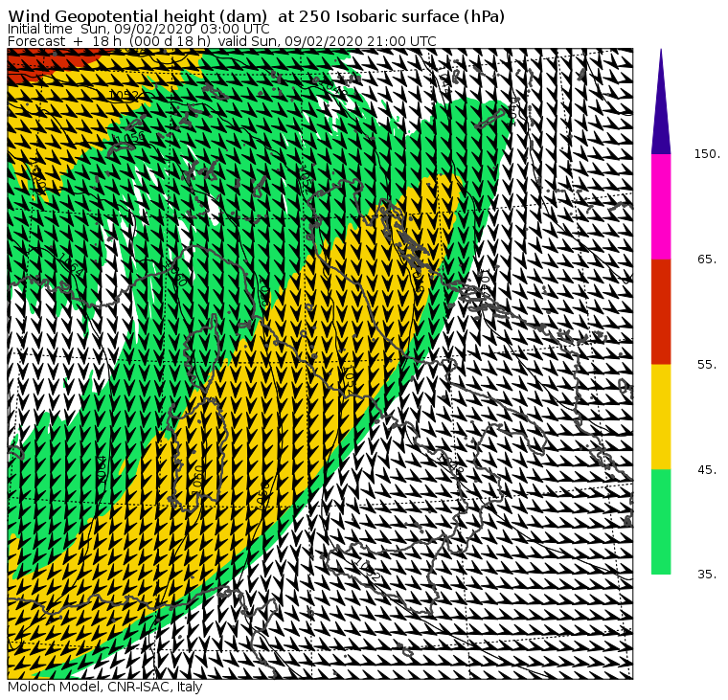Viewport: 728px width, 700px height.
Task: Click the legend value label 65.
Action: pos(707,260)
